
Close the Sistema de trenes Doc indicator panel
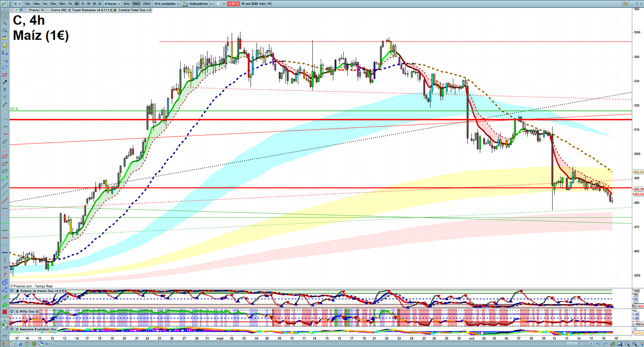pyautogui.click(x=12, y=291)
